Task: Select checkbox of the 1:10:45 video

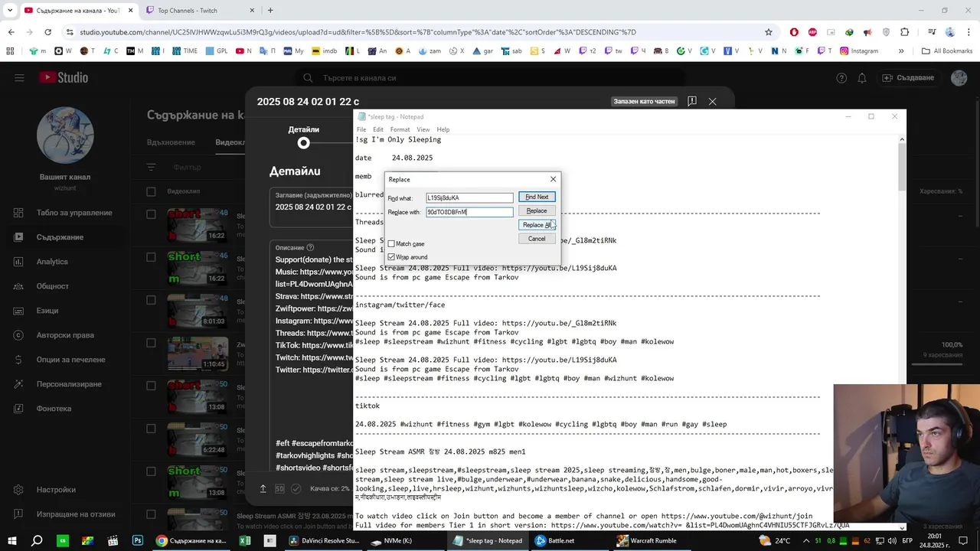Action: point(151,343)
